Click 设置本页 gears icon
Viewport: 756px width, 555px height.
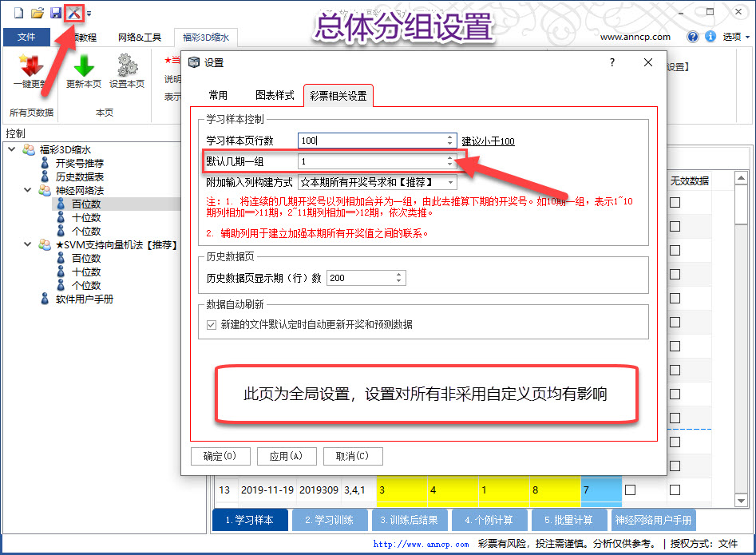point(127,65)
